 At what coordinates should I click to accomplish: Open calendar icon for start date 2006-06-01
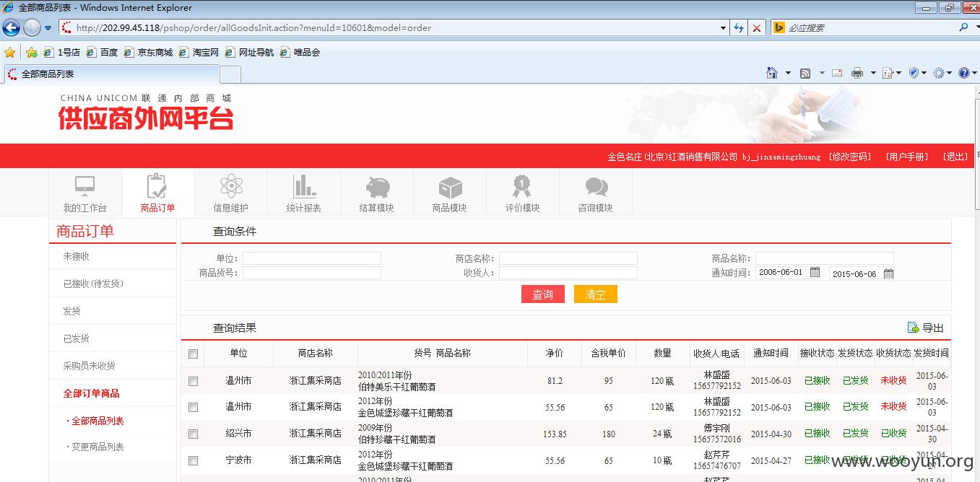(815, 273)
